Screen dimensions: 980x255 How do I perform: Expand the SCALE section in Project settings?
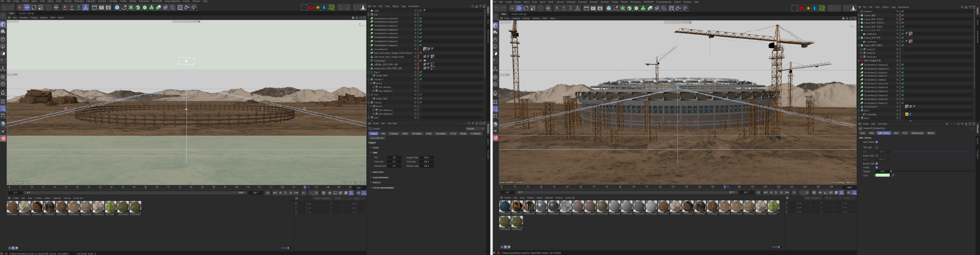(371, 147)
